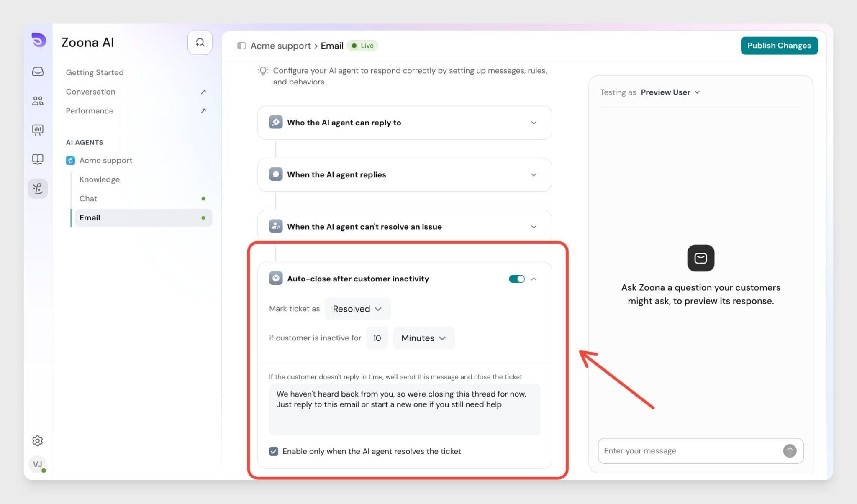The width and height of the screenshot is (857, 504).
Task: Click the VJ user avatar
Action: 38,464
